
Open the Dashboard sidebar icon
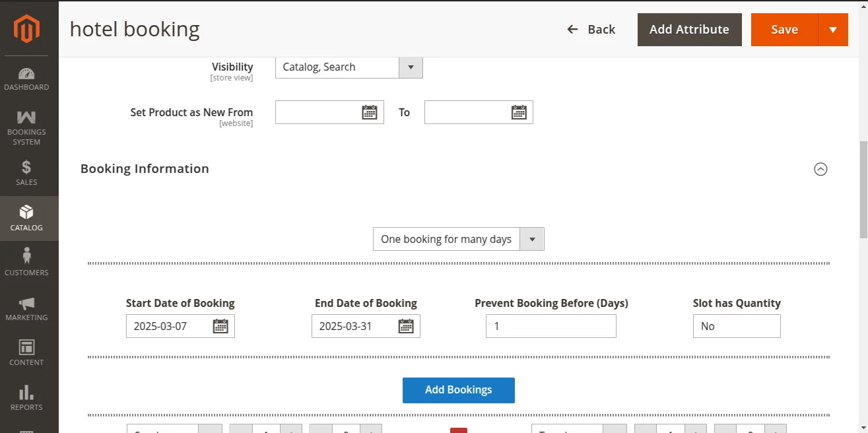click(x=26, y=79)
